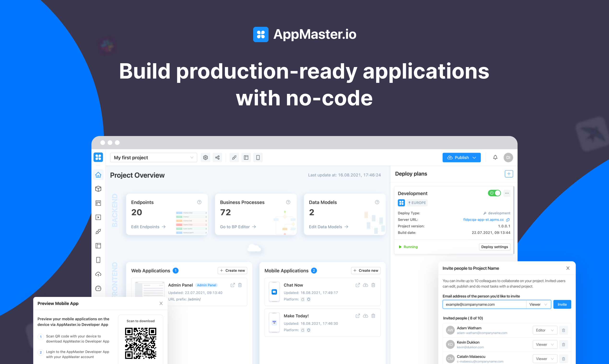This screenshot has height=364, width=609.
Task: Open notifications bell
Action: point(495,158)
